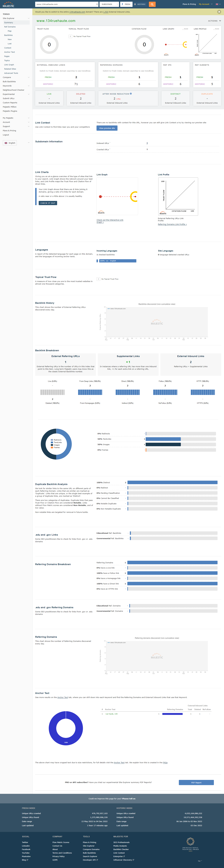Dismiss the yellow domain switch banner
This screenshot has width=224, height=868.
(219, 12)
